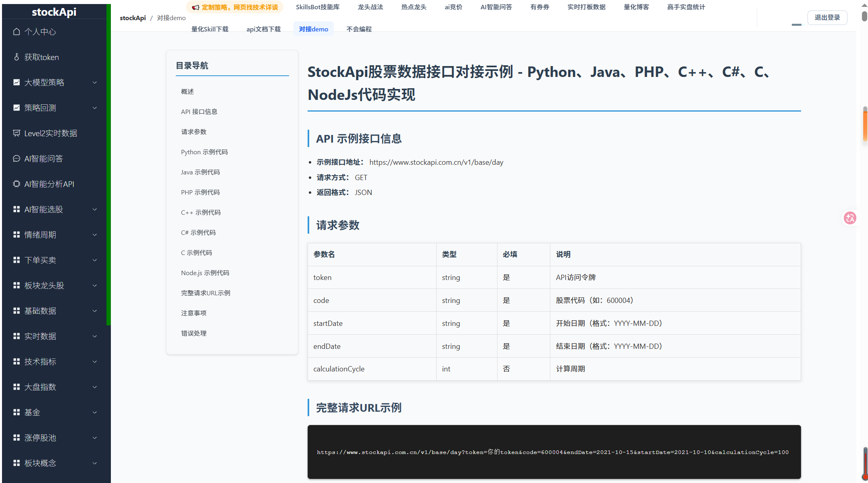Click the token cell in the parameters table

click(x=372, y=278)
